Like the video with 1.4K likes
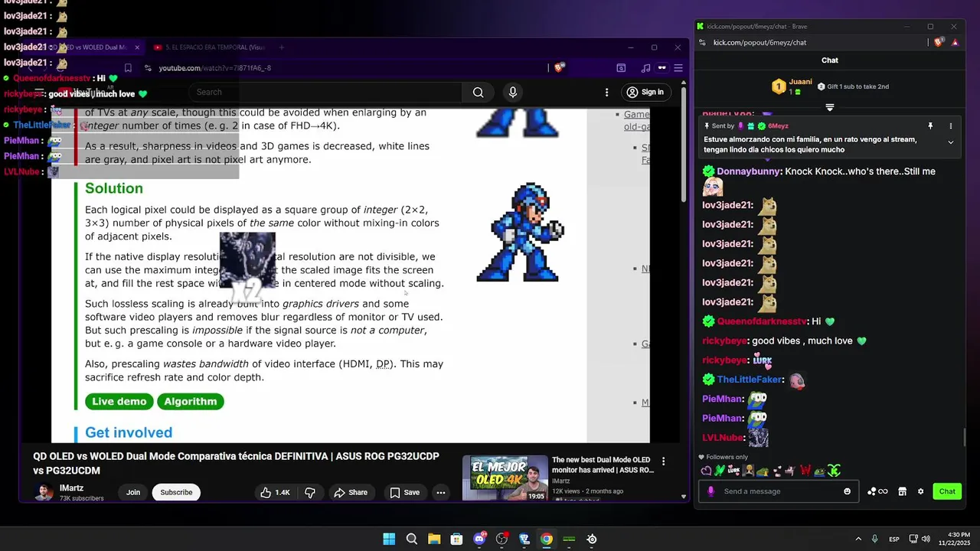This screenshot has height=551, width=980. 275,492
